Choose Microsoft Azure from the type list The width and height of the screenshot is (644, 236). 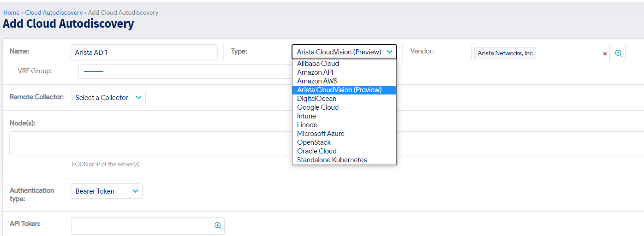click(x=344, y=134)
